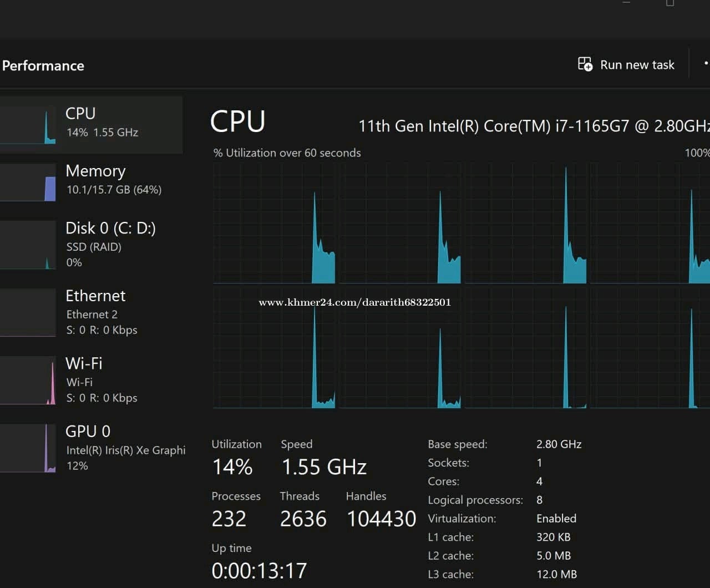Viewport: 710px width, 588px height.
Task: Open the khmer24.com watermark link
Action: (354, 302)
